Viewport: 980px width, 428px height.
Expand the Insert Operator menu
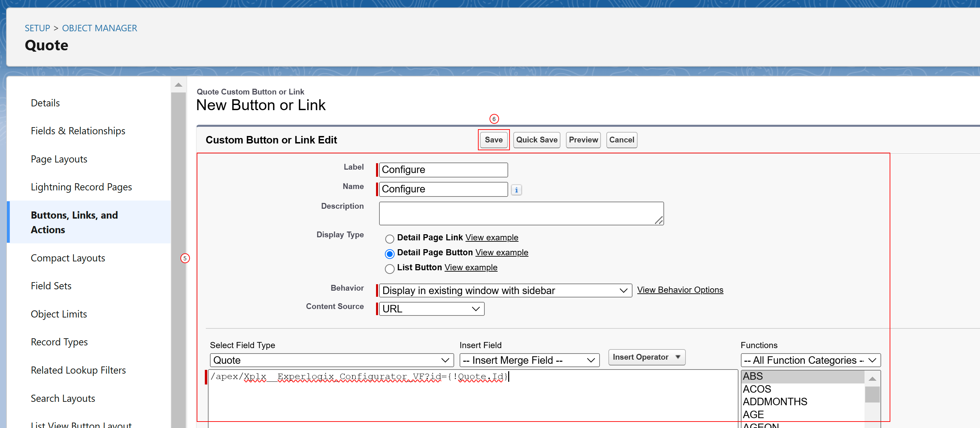pos(646,357)
